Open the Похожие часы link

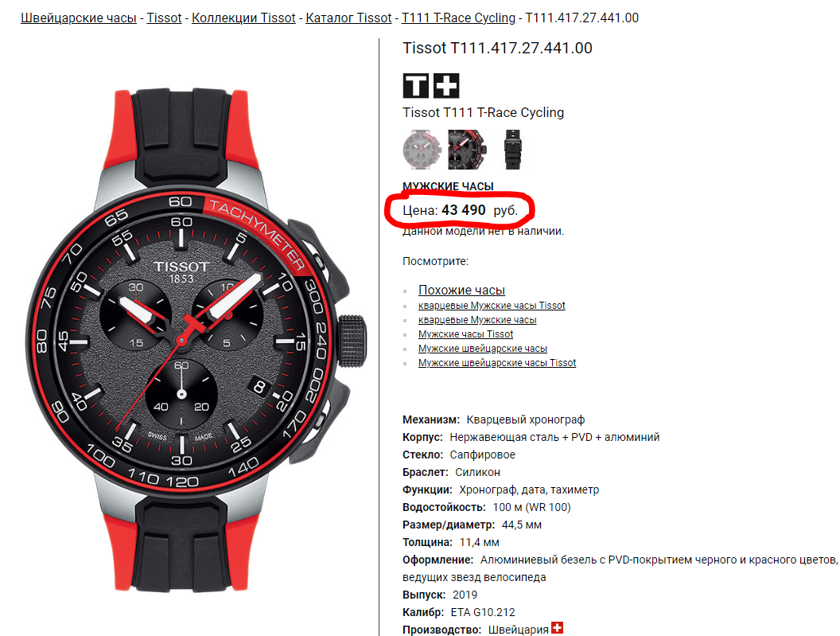pos(462,290)
